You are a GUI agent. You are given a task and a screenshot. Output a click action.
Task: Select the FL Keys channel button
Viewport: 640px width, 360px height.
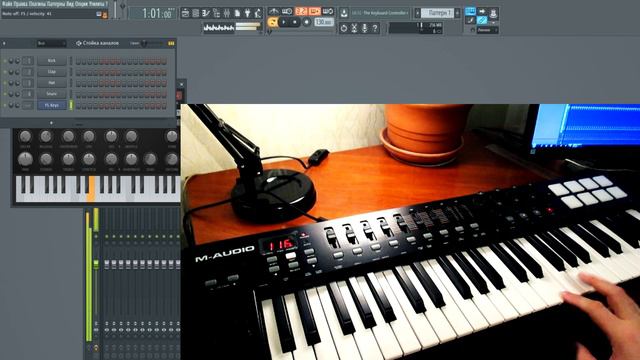(x=51, y=105)
